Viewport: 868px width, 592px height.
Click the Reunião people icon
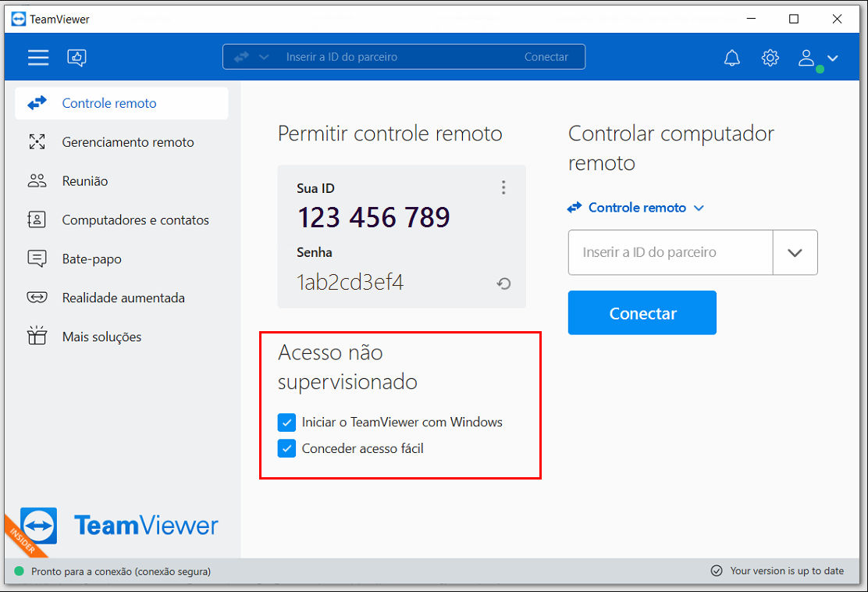37,180
